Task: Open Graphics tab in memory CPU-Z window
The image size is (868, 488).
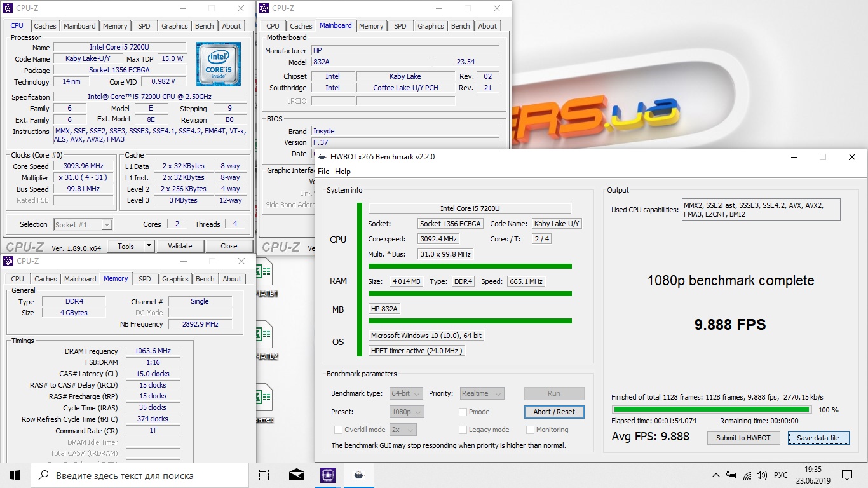Action: click(175, 279)
